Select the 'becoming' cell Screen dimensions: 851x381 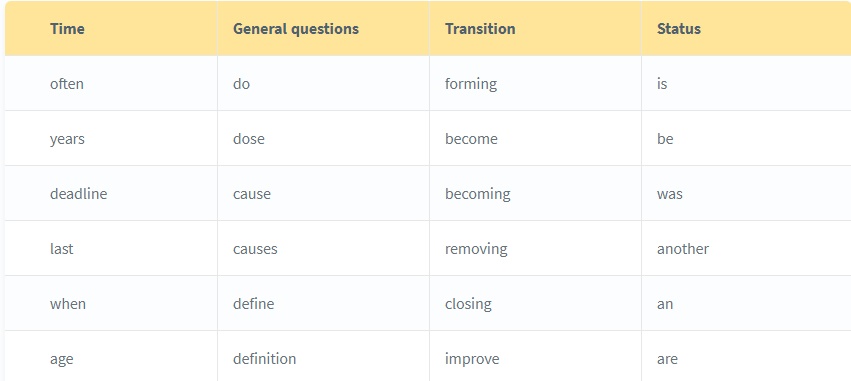click(x=535, y=194)
